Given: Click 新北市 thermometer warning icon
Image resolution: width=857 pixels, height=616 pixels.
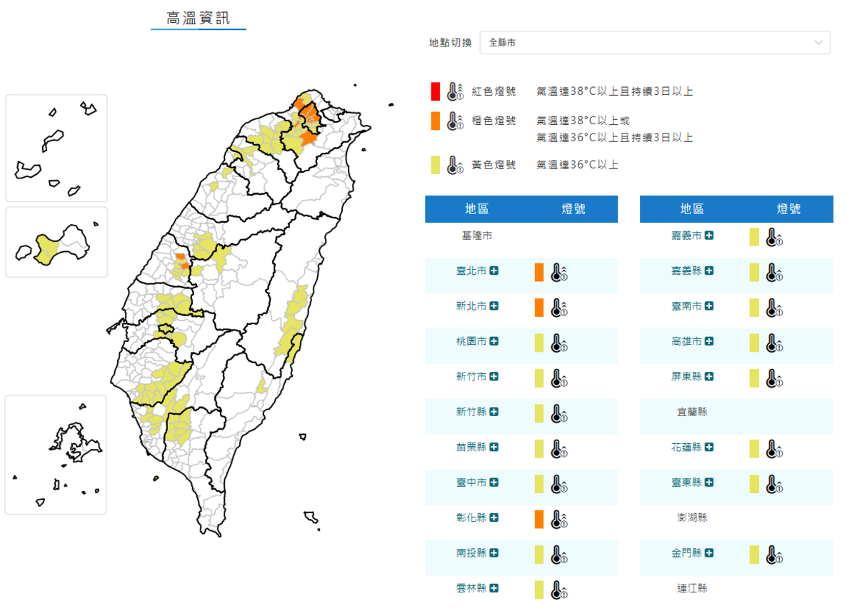Looking at the screenshot, I should tap(559, 308).
